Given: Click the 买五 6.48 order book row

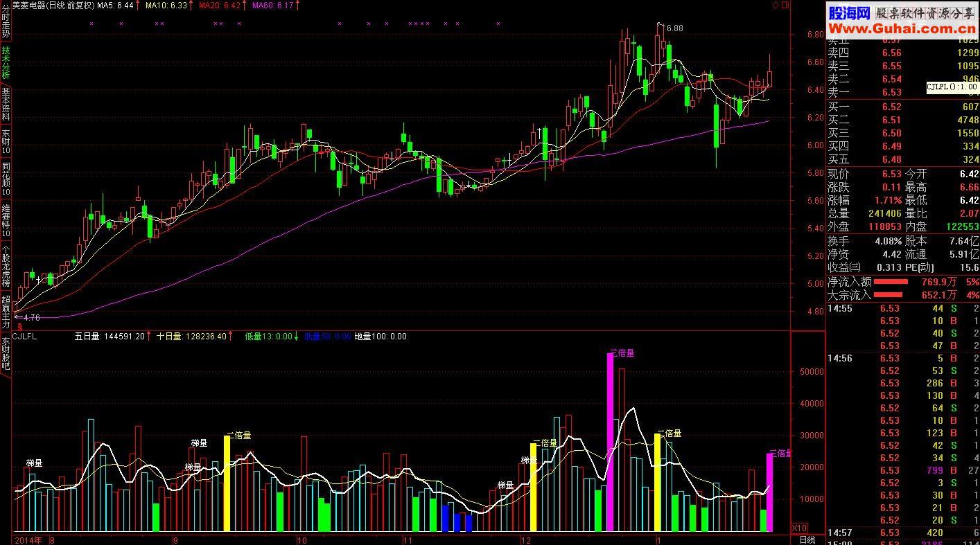Looking at the screenshot, I should 903,159.
